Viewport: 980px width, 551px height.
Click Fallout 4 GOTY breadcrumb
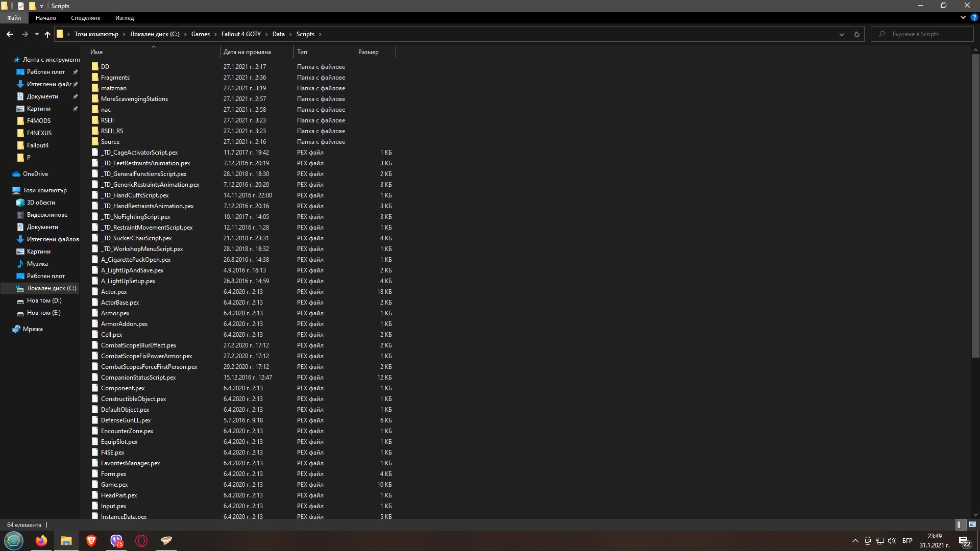241,34
